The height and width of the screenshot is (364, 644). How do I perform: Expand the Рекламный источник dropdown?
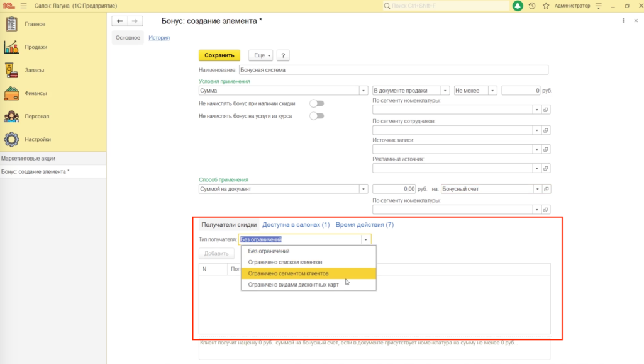tap(537, 168)
